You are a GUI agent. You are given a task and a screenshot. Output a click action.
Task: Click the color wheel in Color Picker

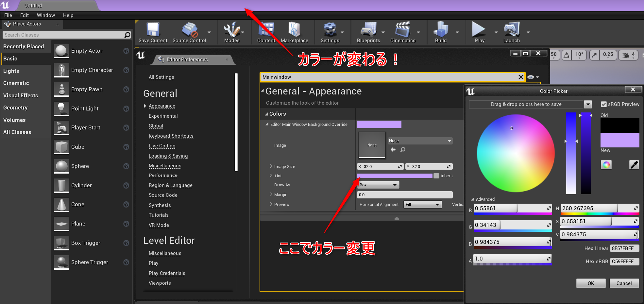516,153
